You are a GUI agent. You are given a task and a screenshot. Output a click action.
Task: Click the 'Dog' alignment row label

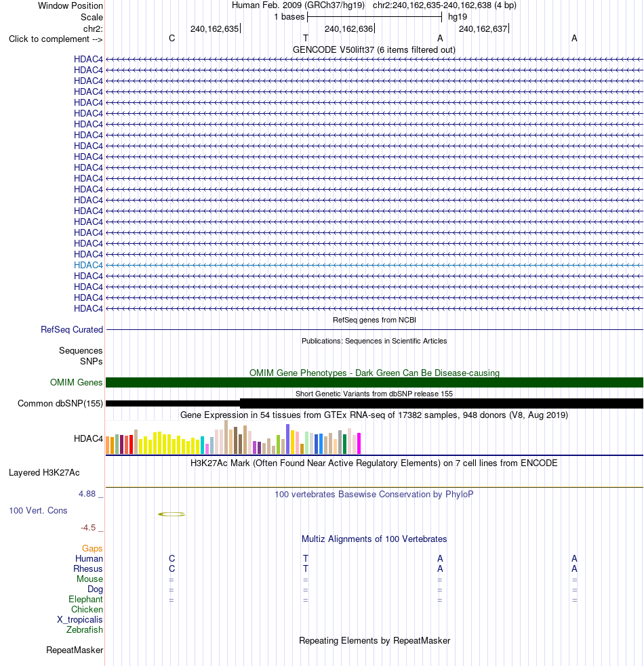pos(95,589)
